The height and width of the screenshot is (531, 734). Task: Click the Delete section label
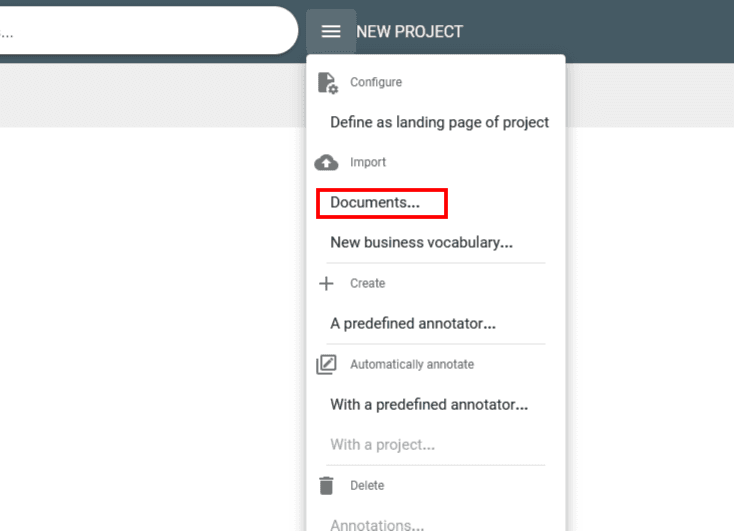click(x=367, y=485)
